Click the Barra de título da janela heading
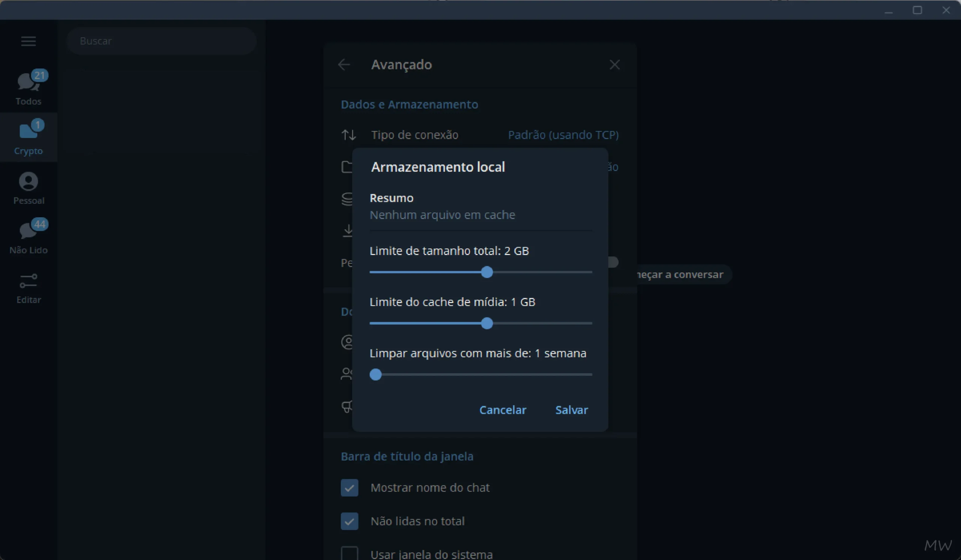Viewport: 961px width, 560px height. (407, 456)
